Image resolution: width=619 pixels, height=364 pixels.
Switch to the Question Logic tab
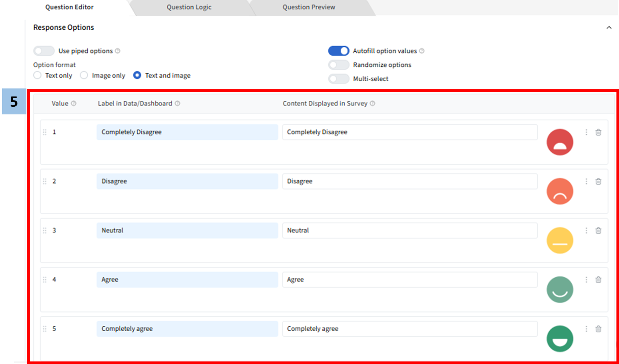(x=189, y=7)
